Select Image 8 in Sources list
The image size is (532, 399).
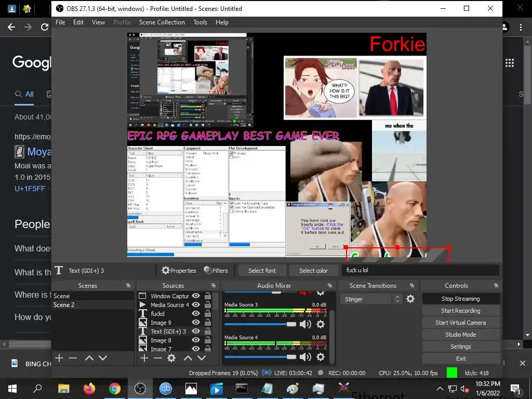click(161, 340)
